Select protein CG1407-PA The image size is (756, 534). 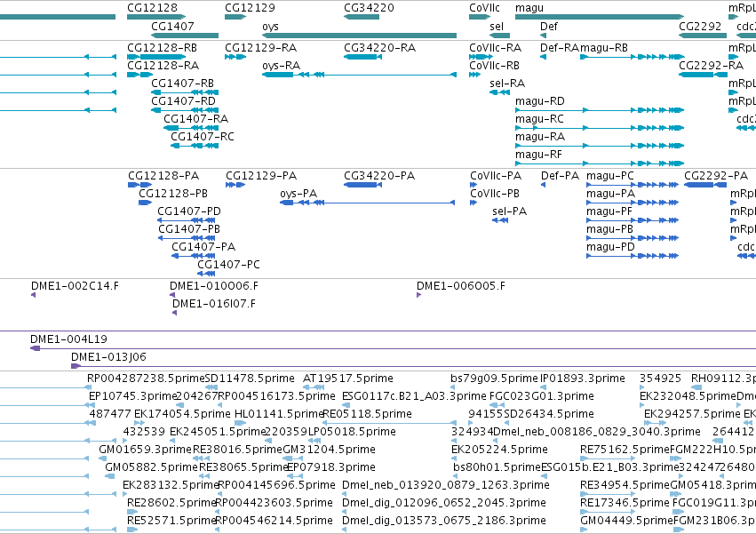[203, 248]
